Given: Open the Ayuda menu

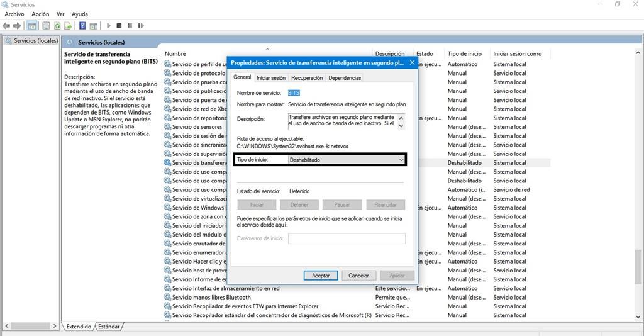Looking at the screenshot, I should point(80,14).
